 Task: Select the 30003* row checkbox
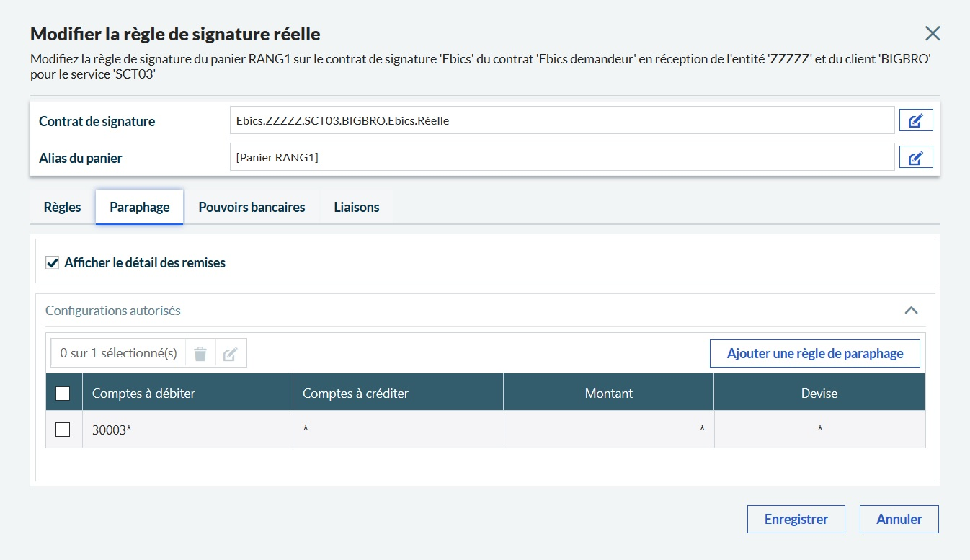(x=63, y=430)
